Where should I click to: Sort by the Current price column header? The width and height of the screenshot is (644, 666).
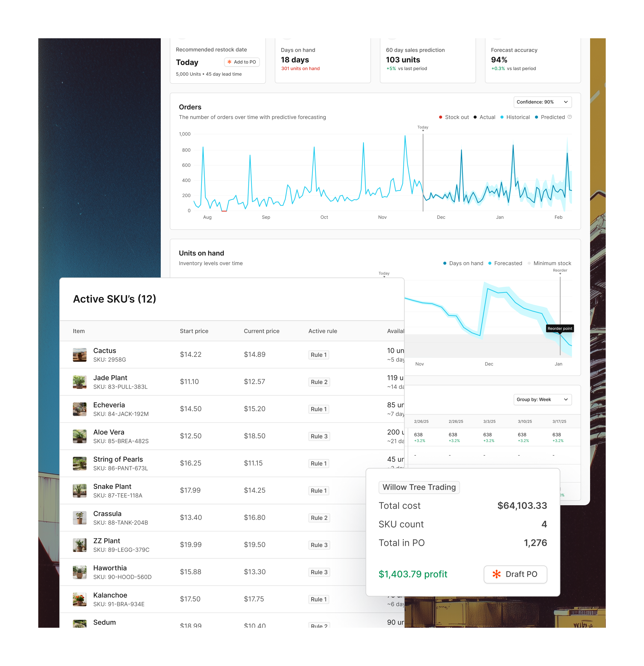[x=261, y=331]
